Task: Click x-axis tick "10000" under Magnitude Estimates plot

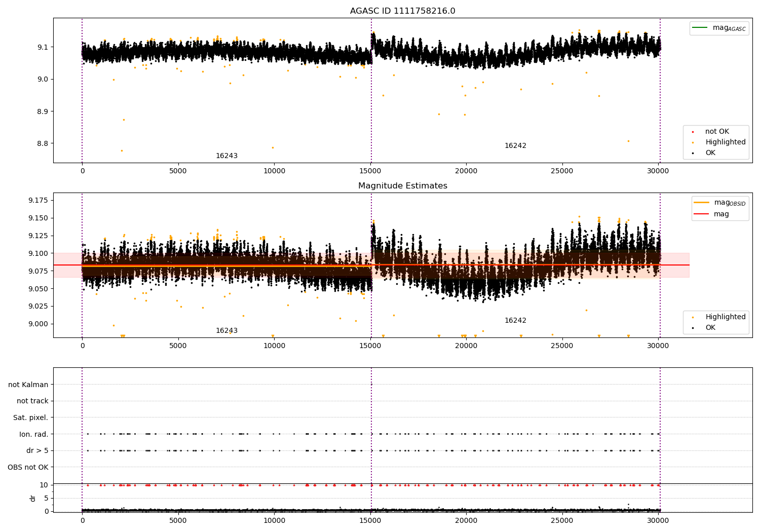Action: [x=274, y=346]
